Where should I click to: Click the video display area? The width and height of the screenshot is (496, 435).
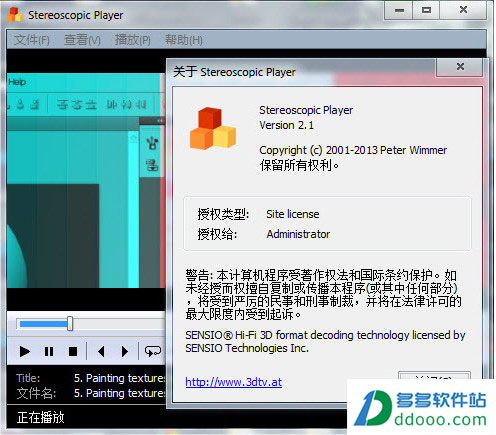click(x=86, y=180)
